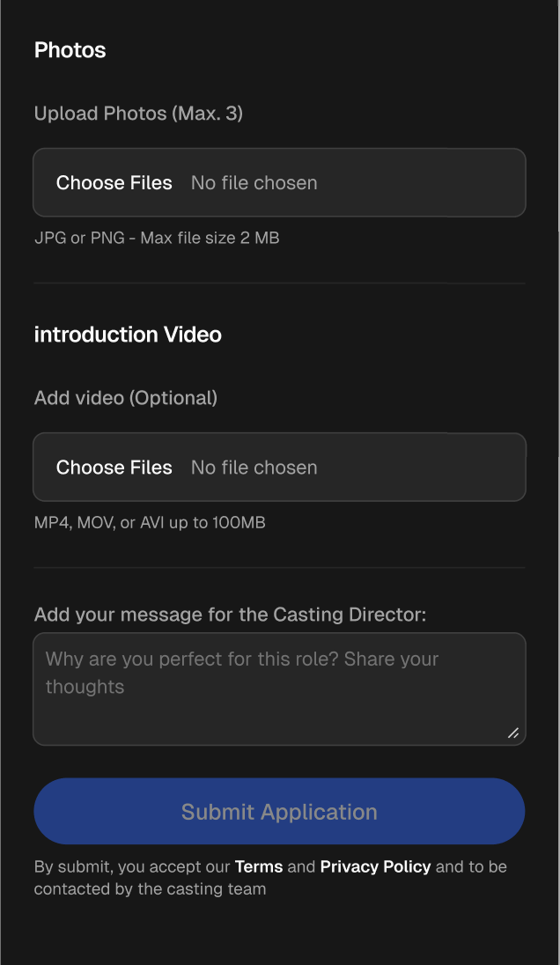Select the photo upload 'No file chosen' text
The image size is (560, 965).
tap(254, 183)
